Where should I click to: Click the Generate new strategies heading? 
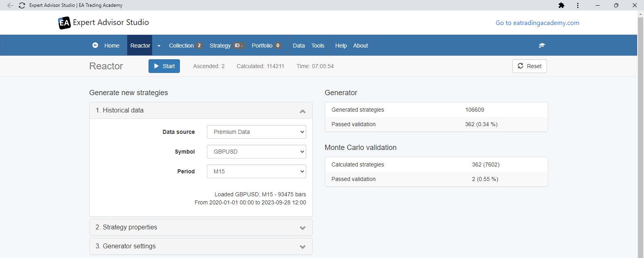129,93
